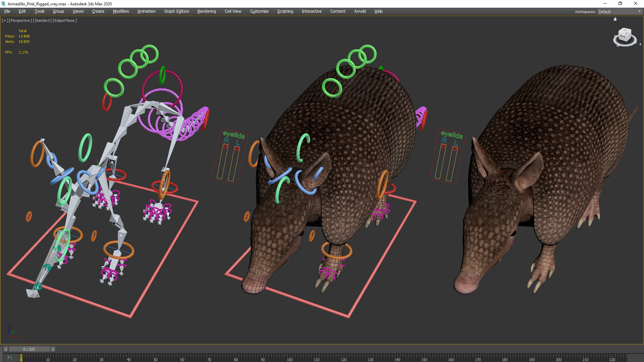Click the 0 / 225 time slider
The width and height of the screenshot is (644, 362).
(29, 349)
